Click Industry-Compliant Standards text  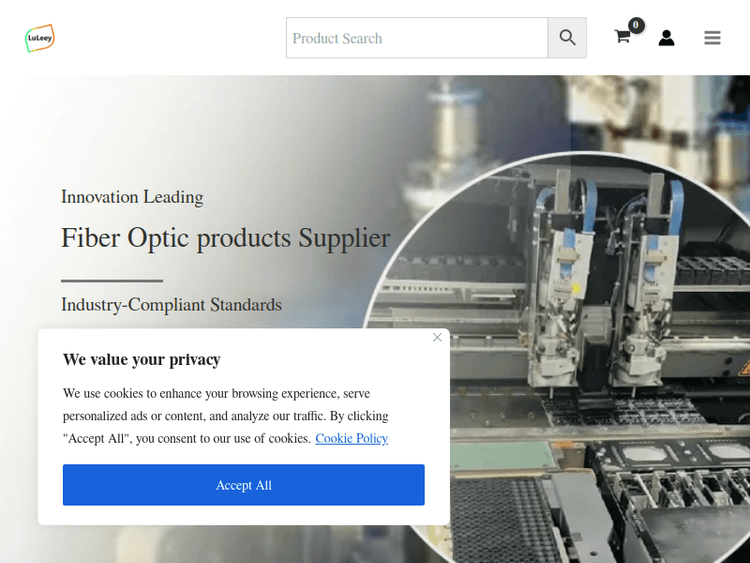pyautogui.click(x=171, y=305)
